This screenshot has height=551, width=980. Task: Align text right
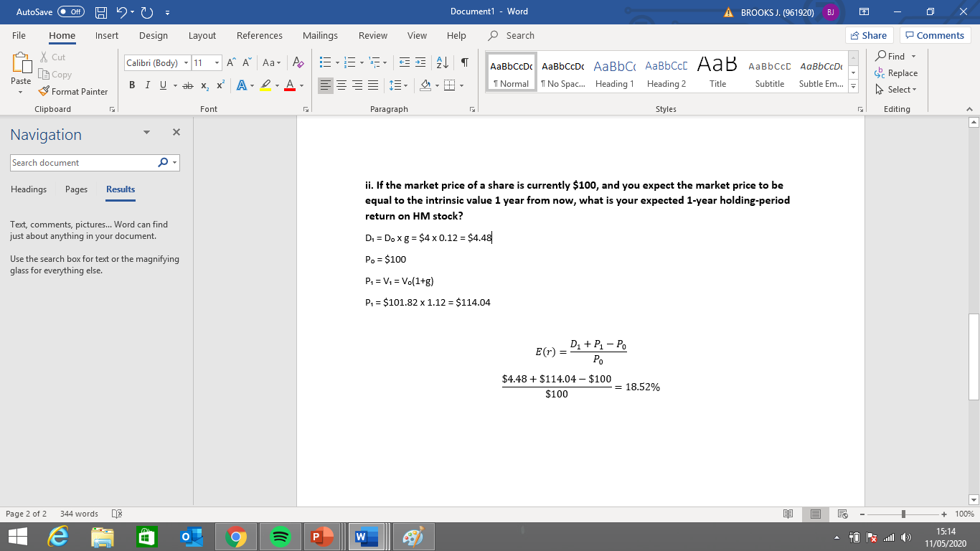click(357, 85)
